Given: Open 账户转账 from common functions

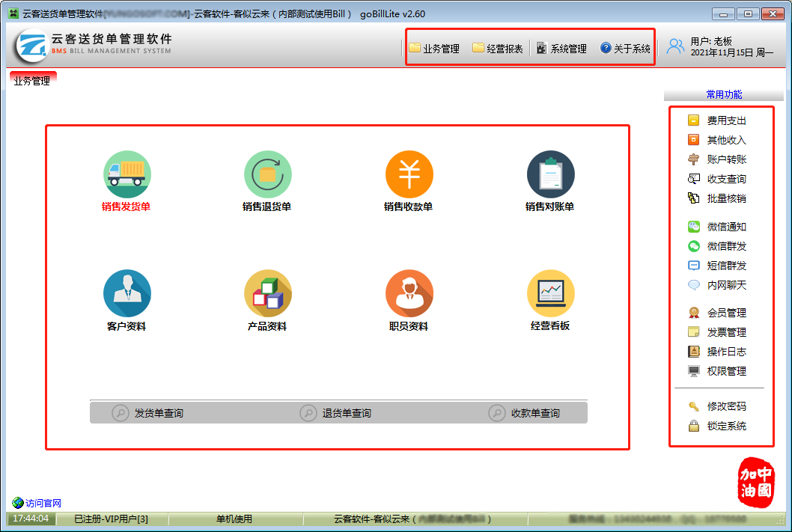Looking at the screenshot, I should click(716, 159).
